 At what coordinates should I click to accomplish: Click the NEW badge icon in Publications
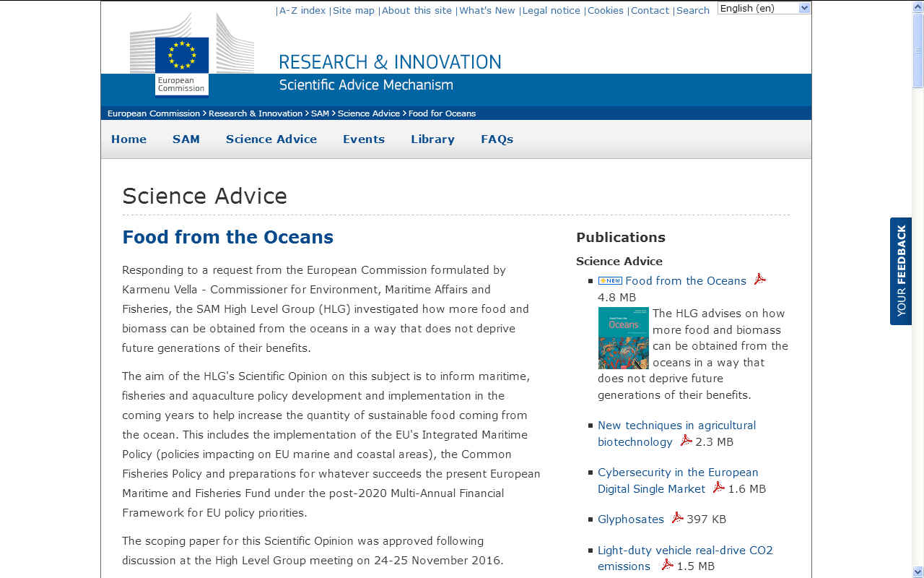pos(610,281)
